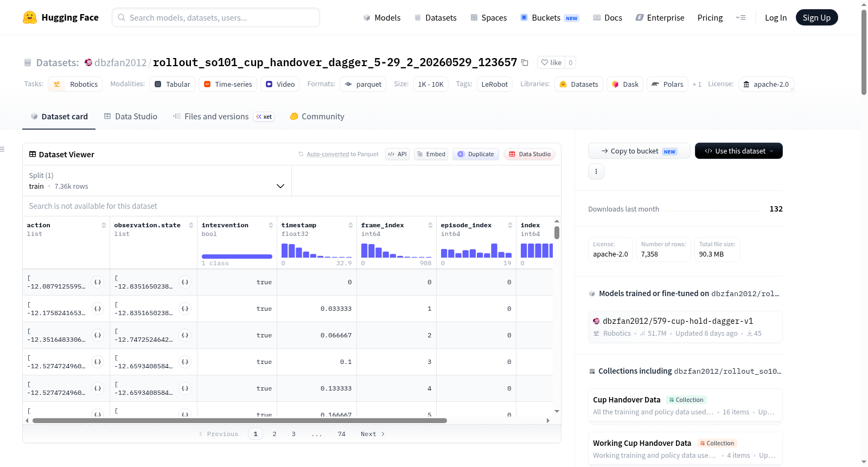Expand the action cell in the timestamp 0.133333 row
The height and width of the screenshot is (467, 868).
(x=98, y=388)
